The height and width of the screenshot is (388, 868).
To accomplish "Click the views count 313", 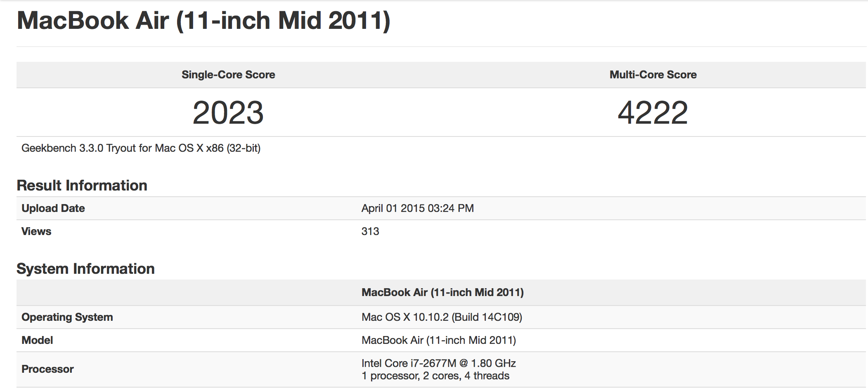I will (x=370, y=231).
